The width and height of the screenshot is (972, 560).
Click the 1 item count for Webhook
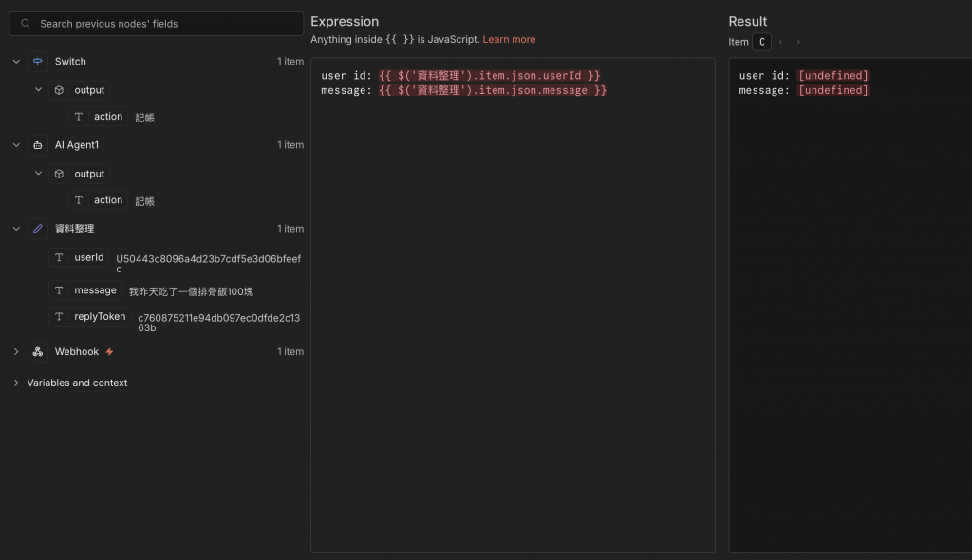coord(290,351)
